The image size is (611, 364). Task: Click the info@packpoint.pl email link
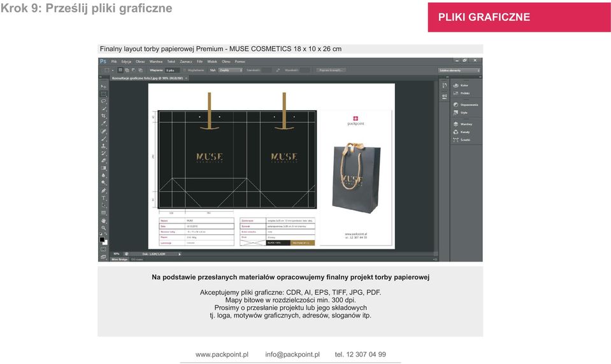click(x=292, y=354)
